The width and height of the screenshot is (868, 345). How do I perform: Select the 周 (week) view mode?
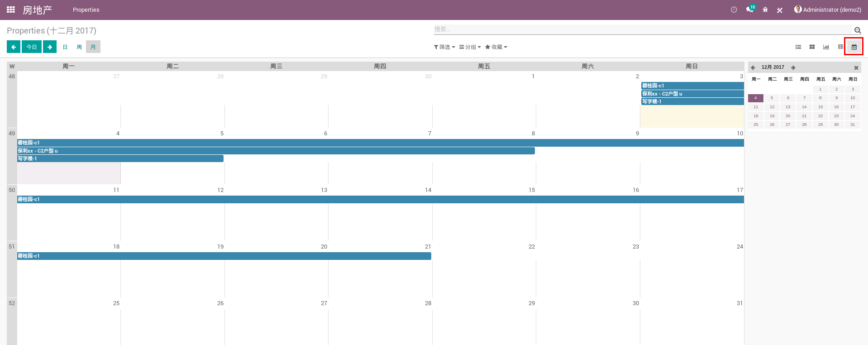tap(79, 47)
